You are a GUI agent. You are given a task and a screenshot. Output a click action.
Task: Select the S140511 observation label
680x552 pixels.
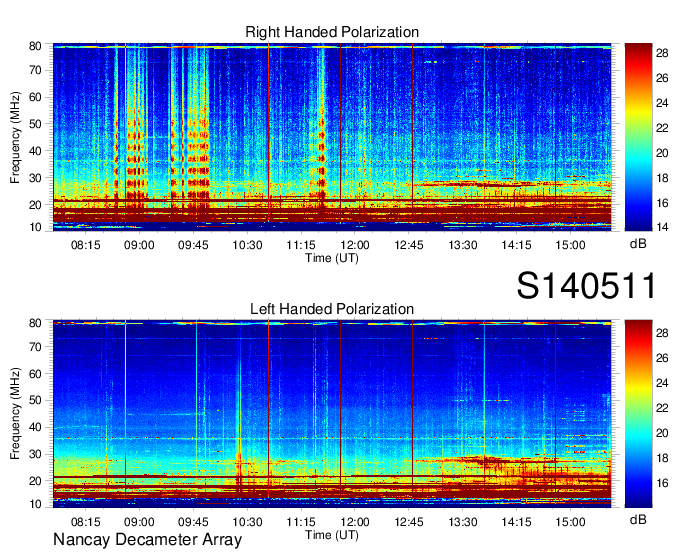pos(586,286)
